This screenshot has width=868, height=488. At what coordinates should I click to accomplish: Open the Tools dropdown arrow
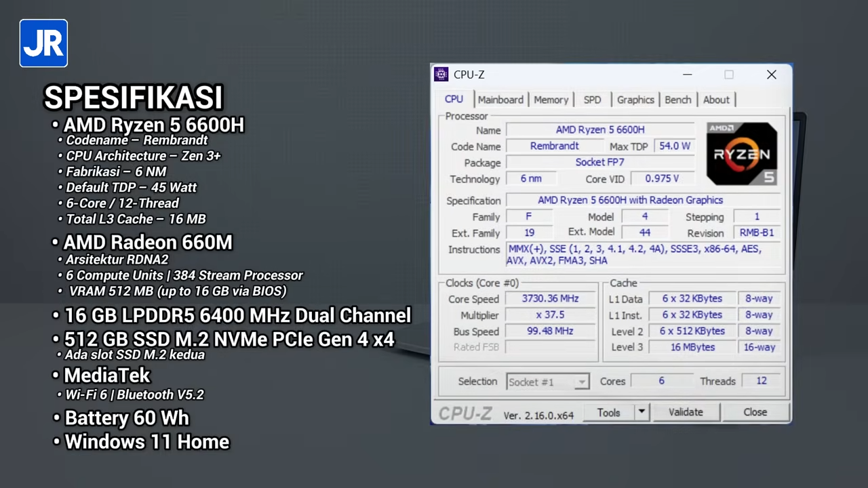pos(641,412)
